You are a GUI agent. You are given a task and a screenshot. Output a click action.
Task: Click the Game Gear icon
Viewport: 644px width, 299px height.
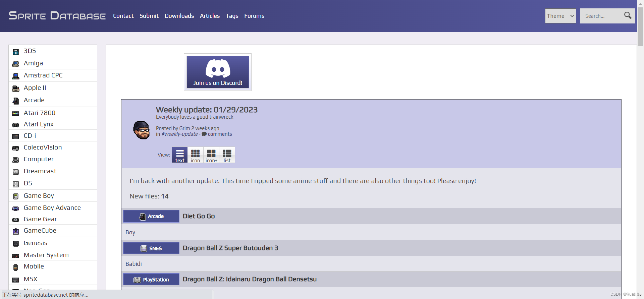(x=16, y=220)
